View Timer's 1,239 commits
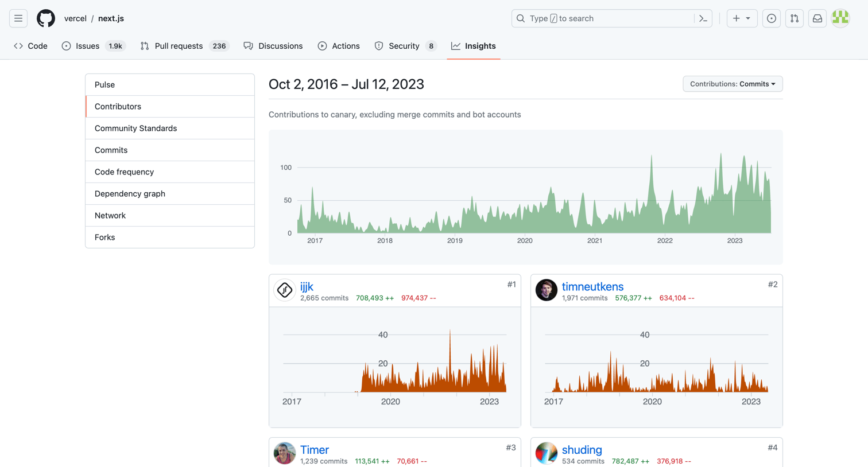 point(324,461)
